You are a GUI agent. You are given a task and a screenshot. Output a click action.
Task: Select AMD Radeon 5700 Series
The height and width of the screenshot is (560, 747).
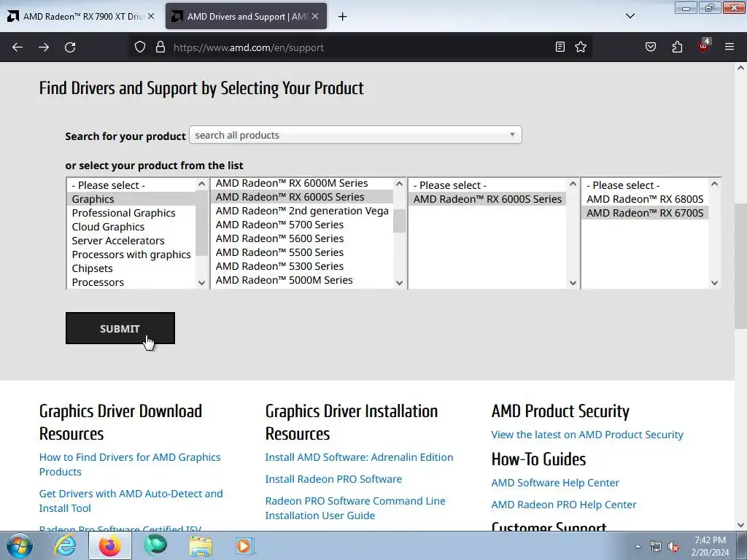(x=303, y=225)
